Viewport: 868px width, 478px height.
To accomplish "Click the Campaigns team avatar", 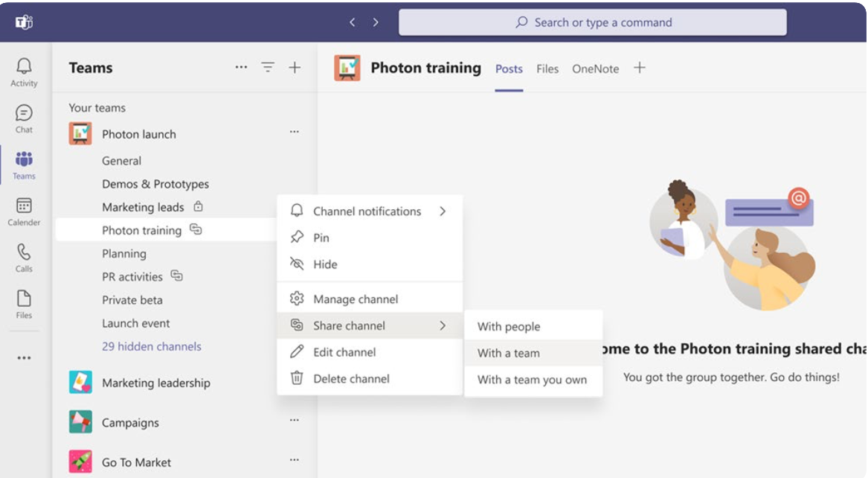I will point(81,422).
